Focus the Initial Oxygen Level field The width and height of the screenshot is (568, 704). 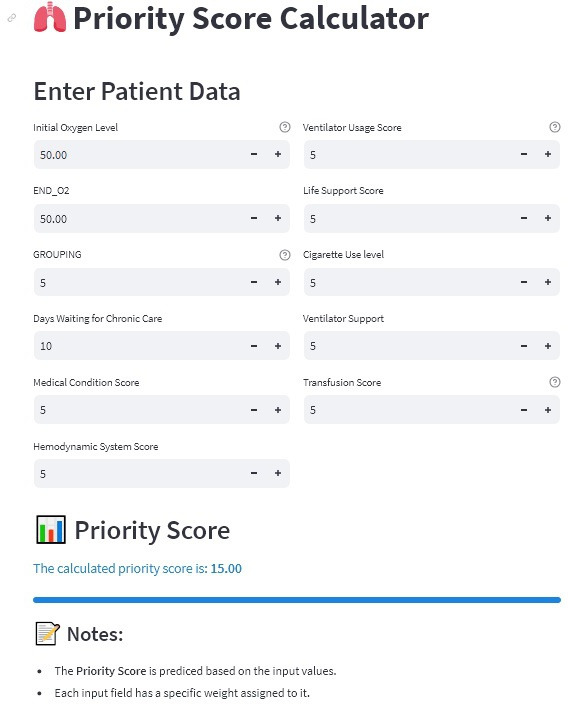[138, 154]
